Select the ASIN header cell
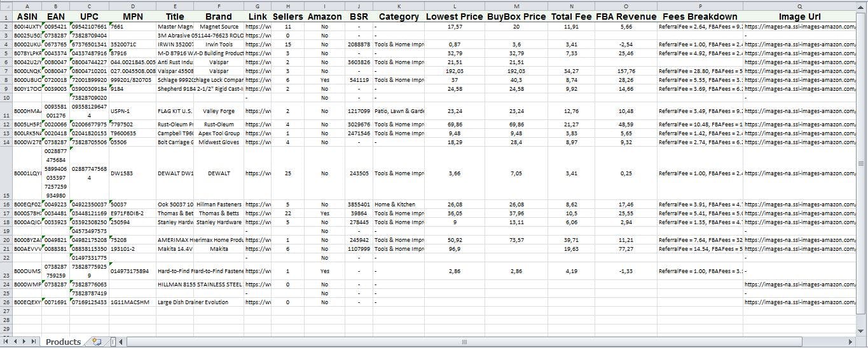 pyautogui.click(x=27, y=17)
